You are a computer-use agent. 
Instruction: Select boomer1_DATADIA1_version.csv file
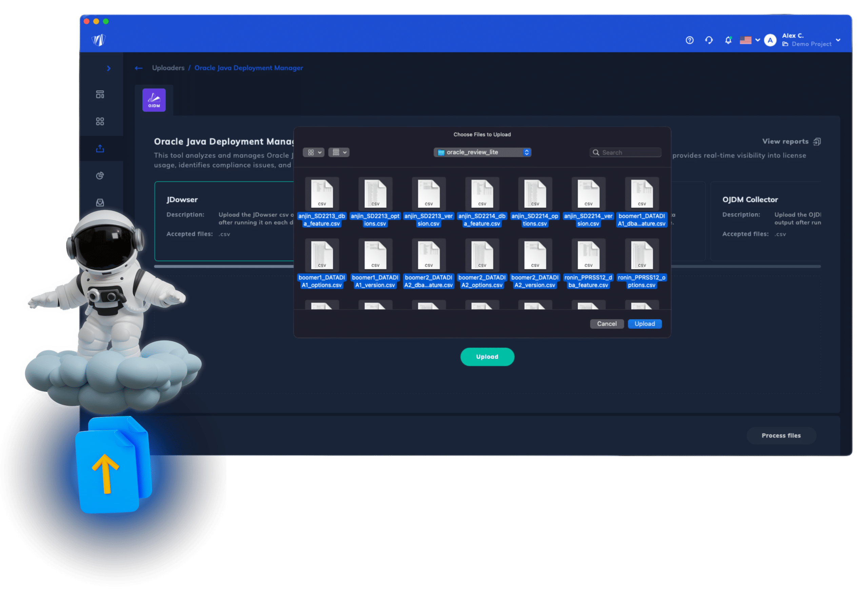pos(375,264)
